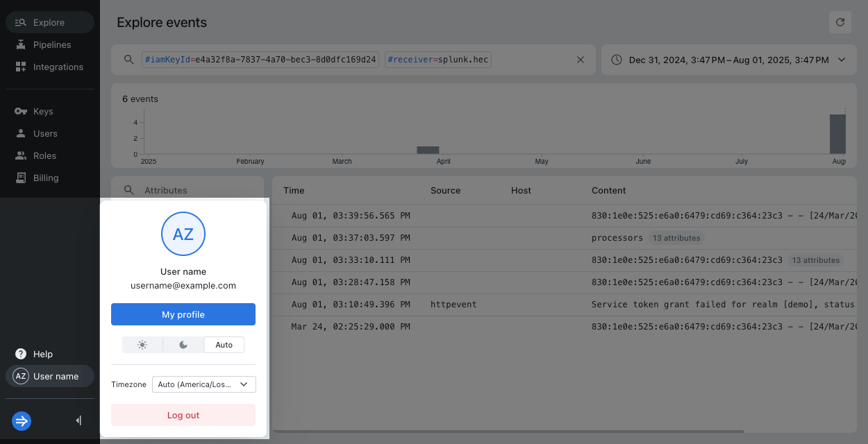The height and width of the screenshot is (444, 868).
Task: Go to Pipelines in sidebar
Action: tap(50, 44)
